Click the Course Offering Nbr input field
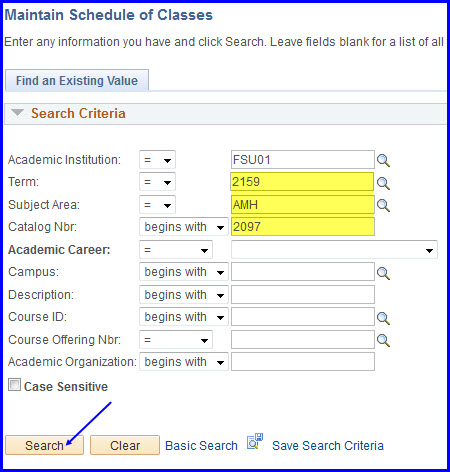450x472 pixels. pyautogui.click(x=303, y=340)
